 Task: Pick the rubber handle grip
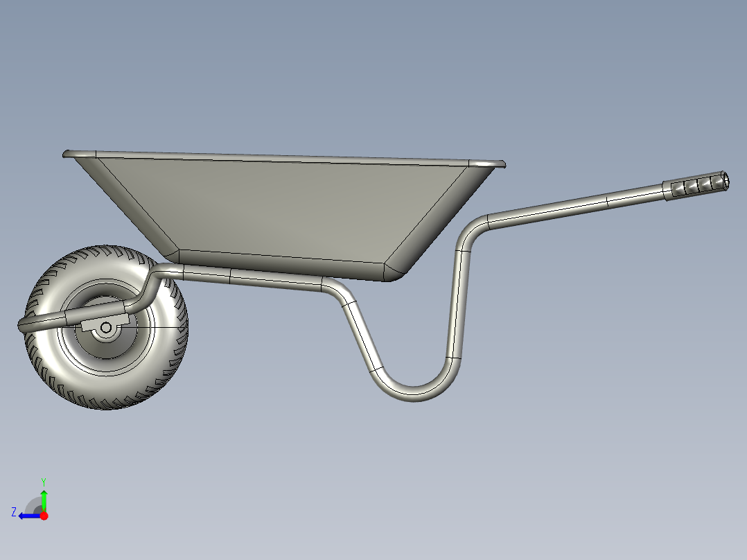tap(695, 185)
